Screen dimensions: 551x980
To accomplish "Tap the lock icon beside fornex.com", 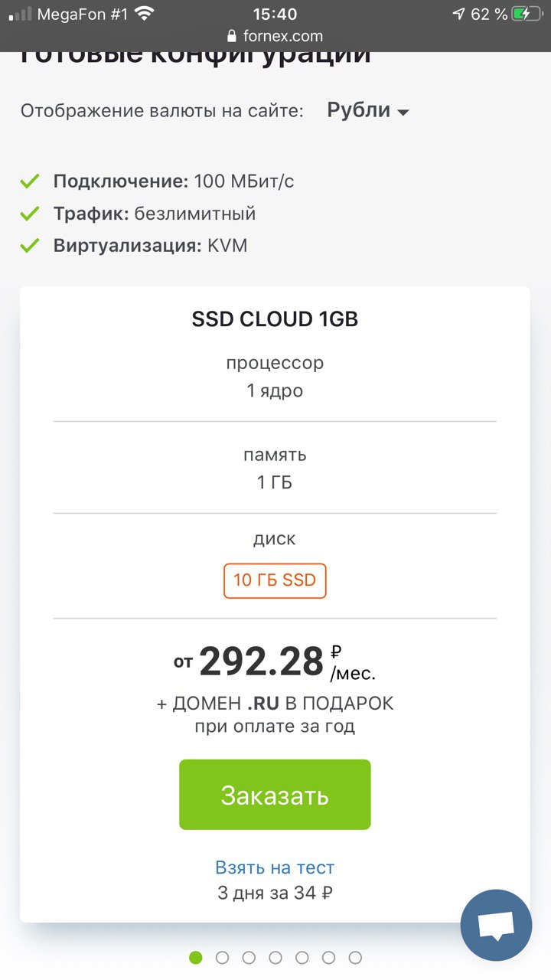I will click(x=233, y=36).
